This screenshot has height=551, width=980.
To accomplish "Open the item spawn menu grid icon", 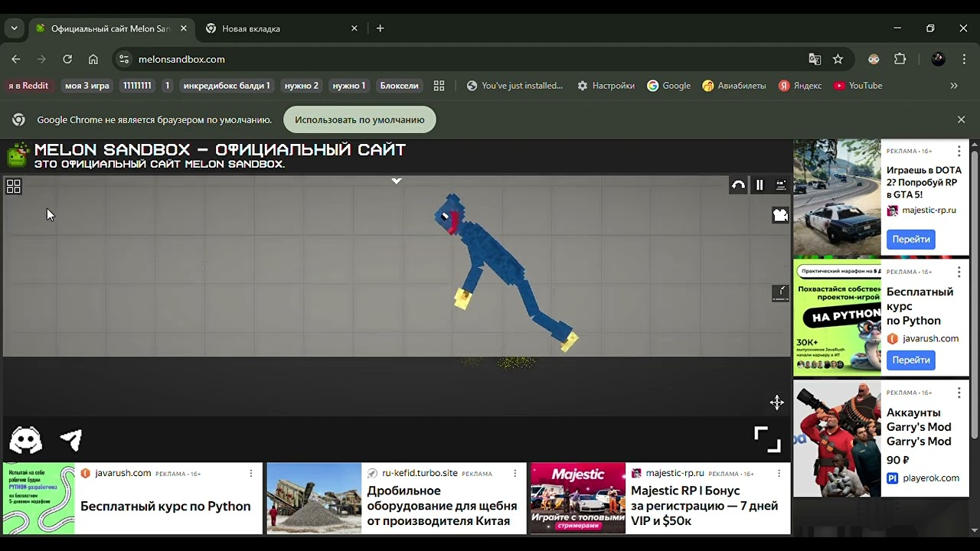I will coord(14,186).
